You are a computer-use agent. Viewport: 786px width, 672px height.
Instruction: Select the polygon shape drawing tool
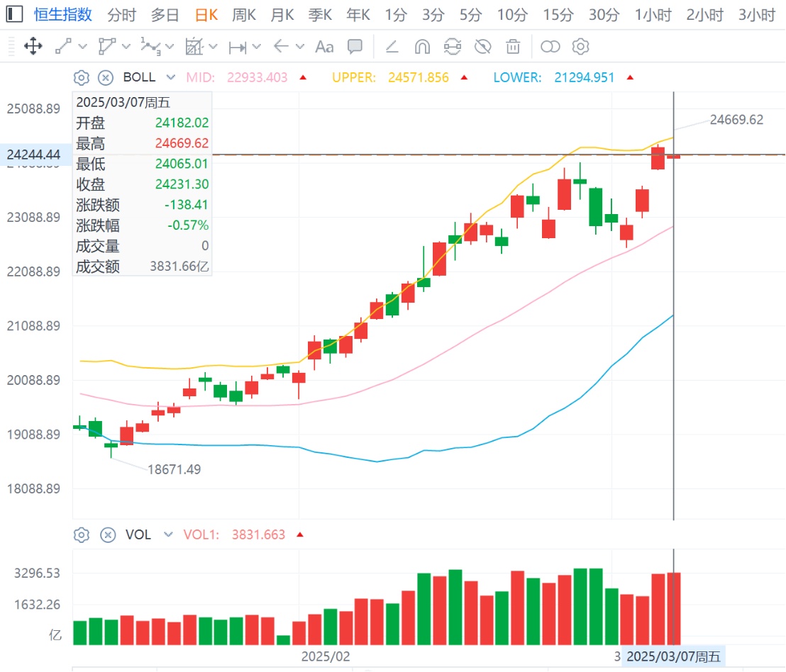pyautogui.click(x=107, y=47)
